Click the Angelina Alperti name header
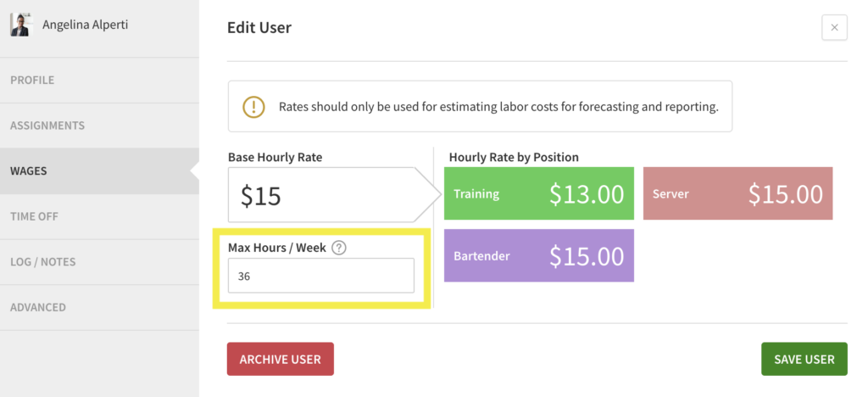The width and height of the screenshot is (868, 397). [86, 25]
